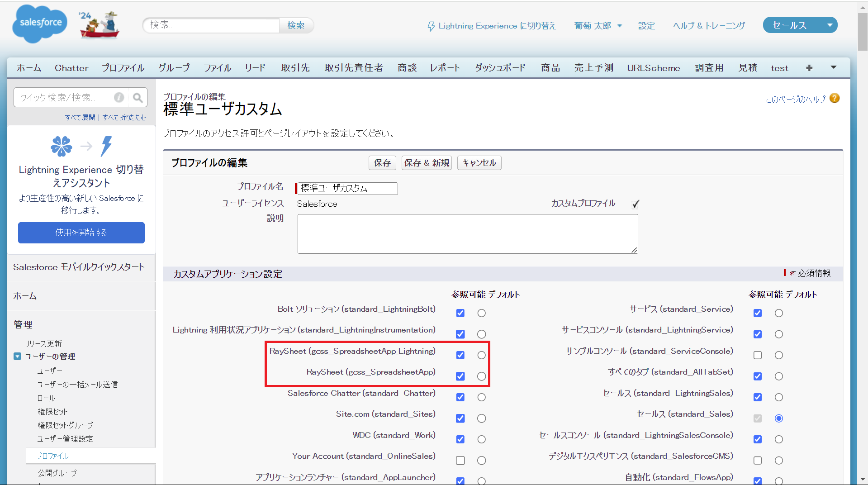This screenshot has width=868, height=485.
Task: Open ロール in the sidebar tree
Action: tap(46, 398)
